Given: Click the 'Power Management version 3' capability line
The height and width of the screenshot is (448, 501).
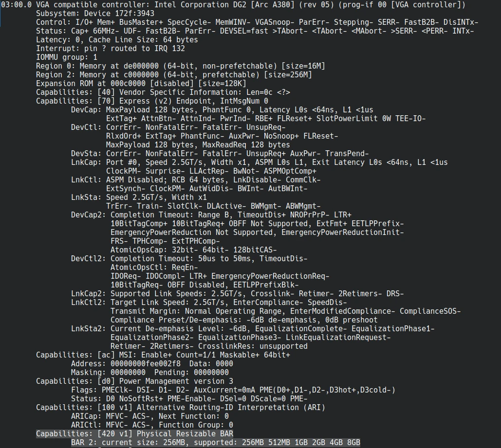Looking at the screenshot, I should coord(134,381).
